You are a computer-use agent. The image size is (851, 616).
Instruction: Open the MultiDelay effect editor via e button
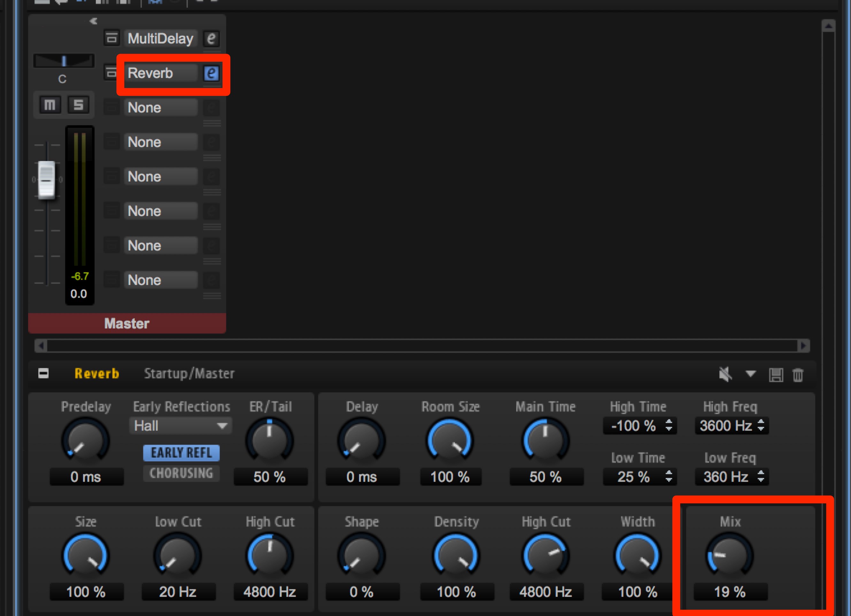[211, 39]
